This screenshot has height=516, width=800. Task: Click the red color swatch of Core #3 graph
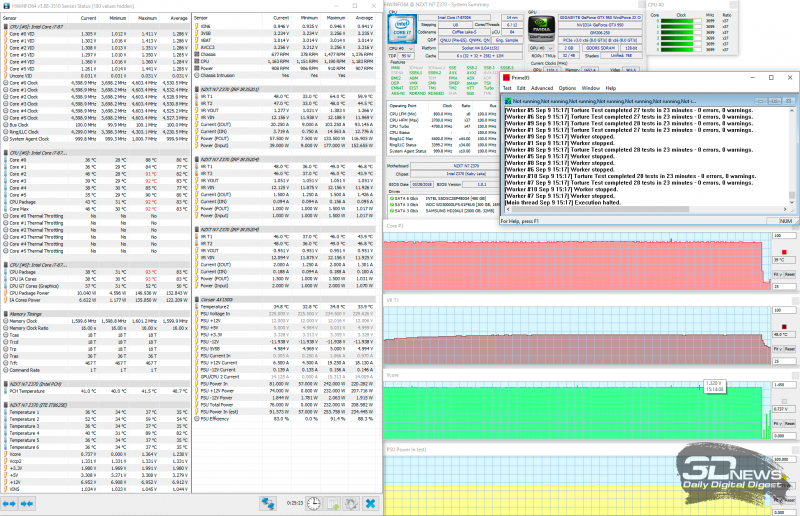(x=784, y=252)
